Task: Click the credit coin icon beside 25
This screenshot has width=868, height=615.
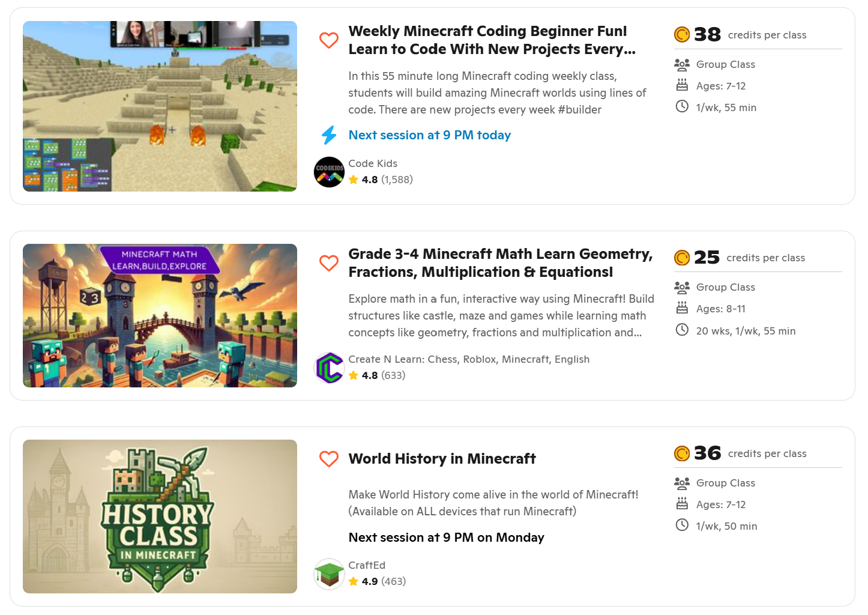Action: tap(682, 258)
